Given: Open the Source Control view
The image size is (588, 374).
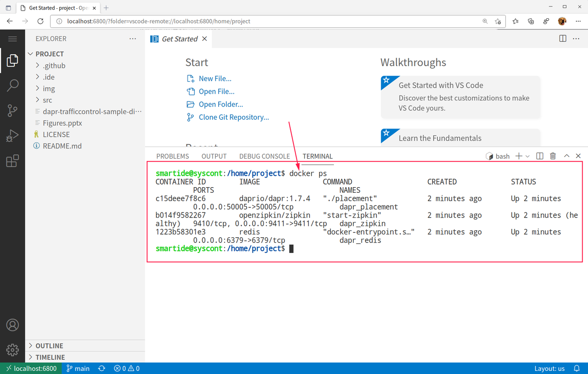Looking at the screenshot, I should (x=12, y=110).
